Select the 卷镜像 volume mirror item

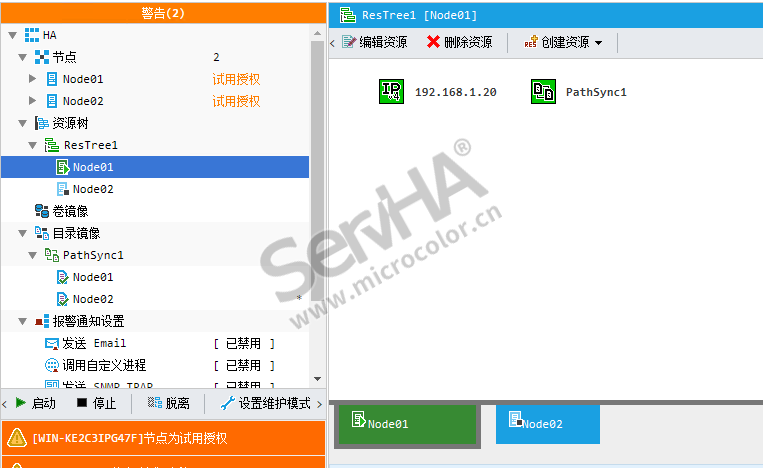[69, 211]
